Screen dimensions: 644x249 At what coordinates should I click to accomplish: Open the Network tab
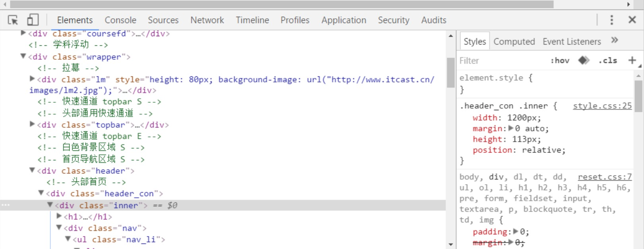[x=207, y=20]
